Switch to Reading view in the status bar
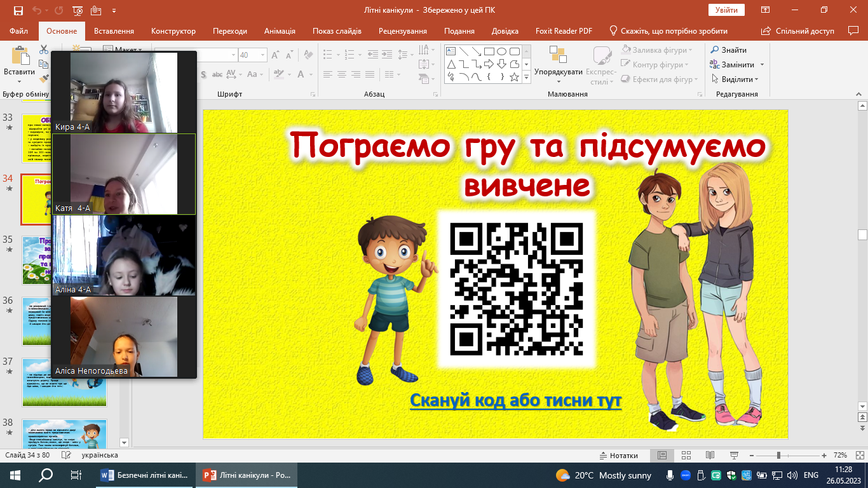Image resolution: width=868 pixels, height=488 pixels. (x=710, y=456)
